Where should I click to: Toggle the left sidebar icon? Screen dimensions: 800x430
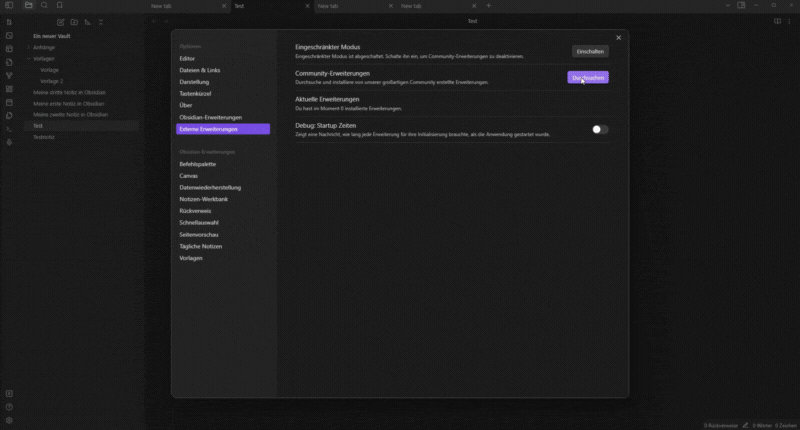point(9,5)
